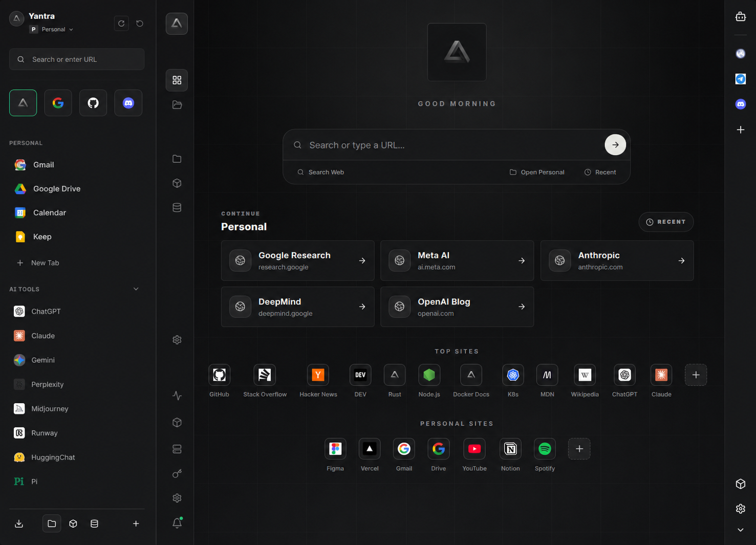The height and width of the screenshot is (545, 756).
Task: Submit search with the arrow button
Action: (615, 145)
